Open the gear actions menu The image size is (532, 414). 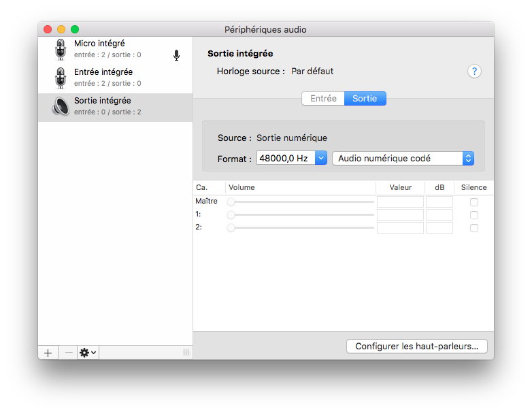tap(88, 353)
